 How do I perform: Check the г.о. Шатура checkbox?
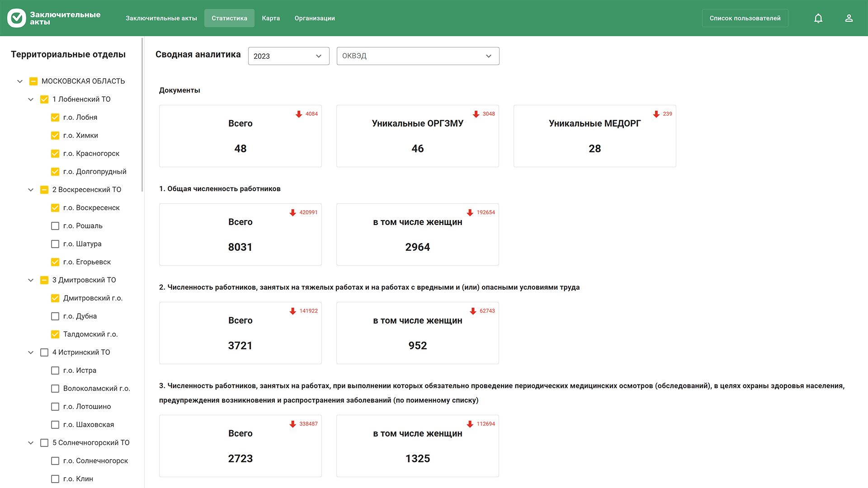pos(55,244)
